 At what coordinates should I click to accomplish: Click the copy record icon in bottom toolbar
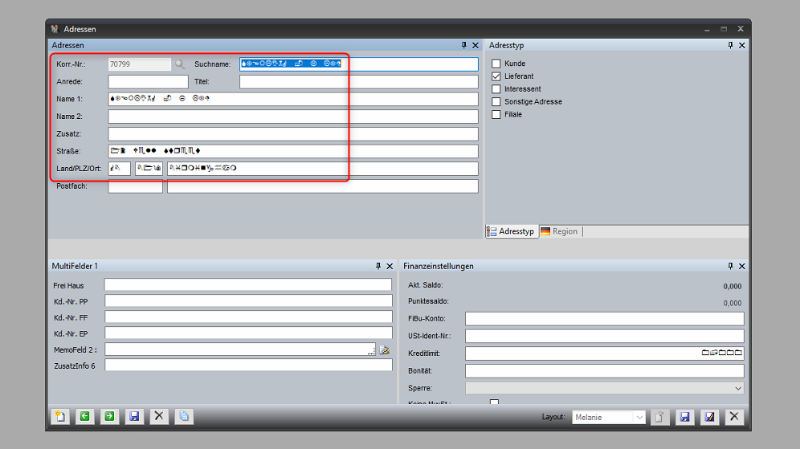(184, 416)
